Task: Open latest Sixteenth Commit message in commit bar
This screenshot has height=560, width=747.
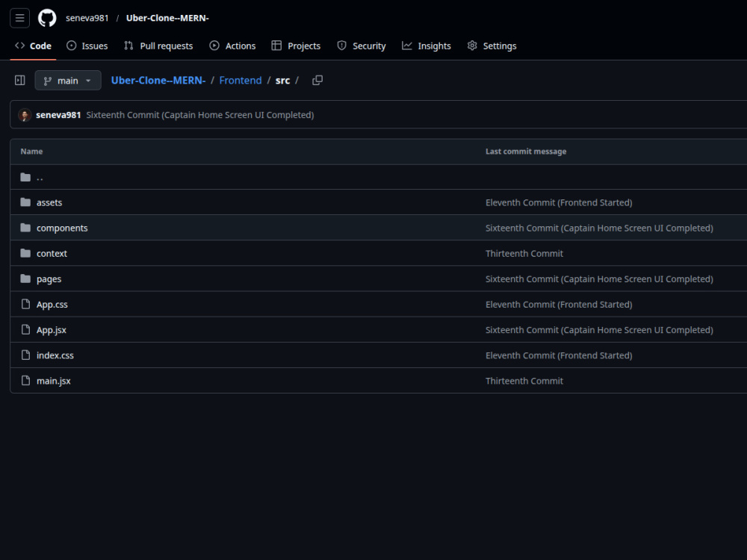Action: click(200, 115)
